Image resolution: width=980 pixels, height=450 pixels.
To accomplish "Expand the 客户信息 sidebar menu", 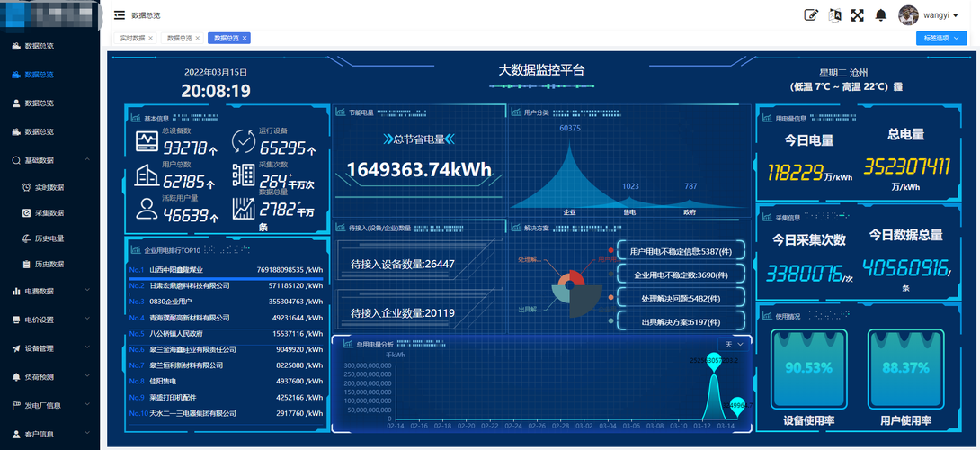I will click(x=50, y=434).
